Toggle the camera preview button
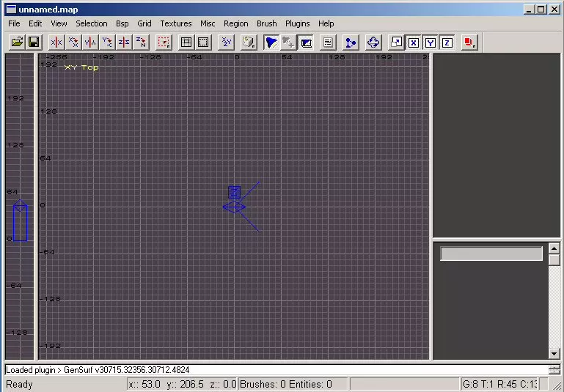Screen dimensions: 564x392 point(306,42)
